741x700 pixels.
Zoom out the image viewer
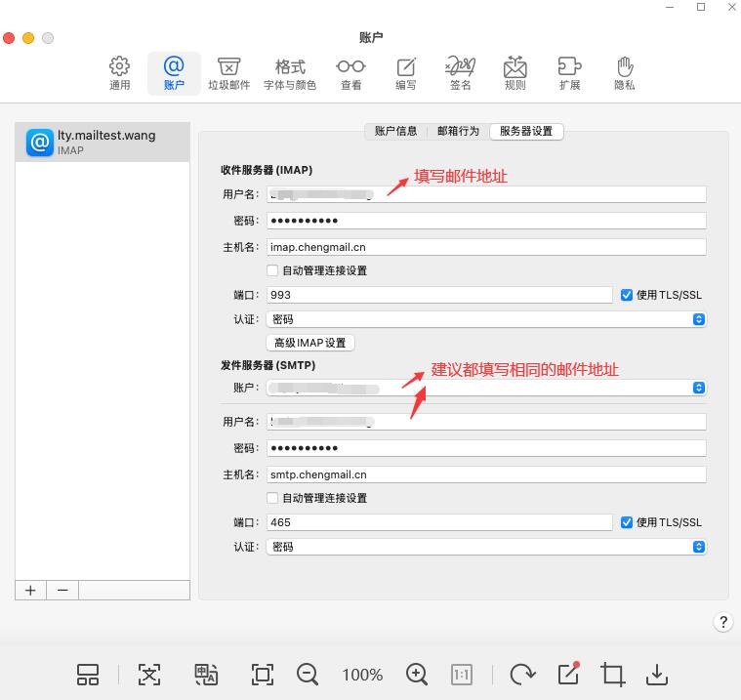click(x=308, y=675)
